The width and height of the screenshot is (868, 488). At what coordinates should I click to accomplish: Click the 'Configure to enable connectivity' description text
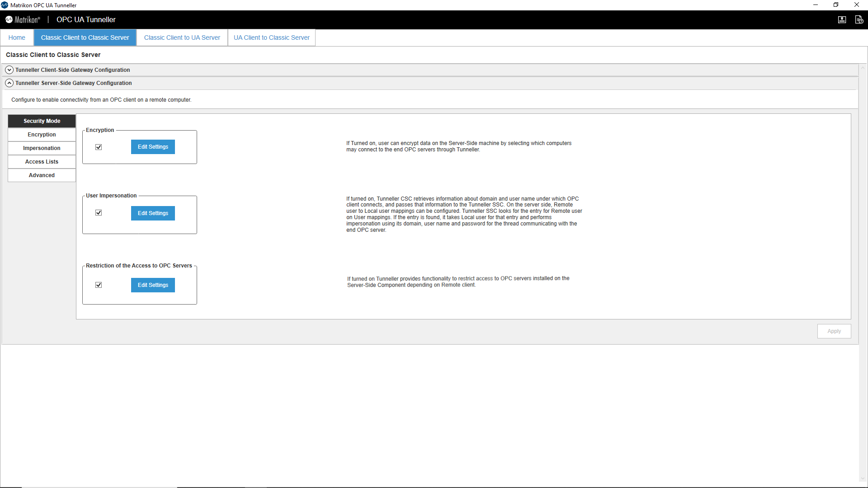point(101,100)
